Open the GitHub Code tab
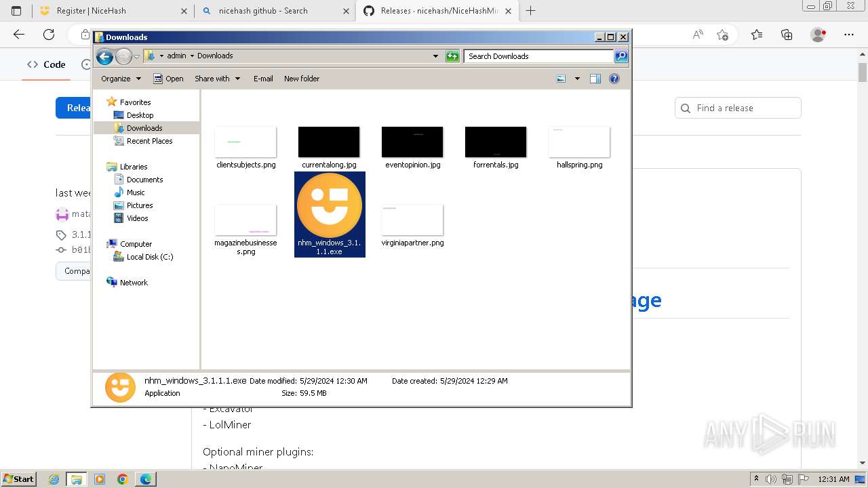The height and width of the screenshot is (488, 868). (46, 64)
